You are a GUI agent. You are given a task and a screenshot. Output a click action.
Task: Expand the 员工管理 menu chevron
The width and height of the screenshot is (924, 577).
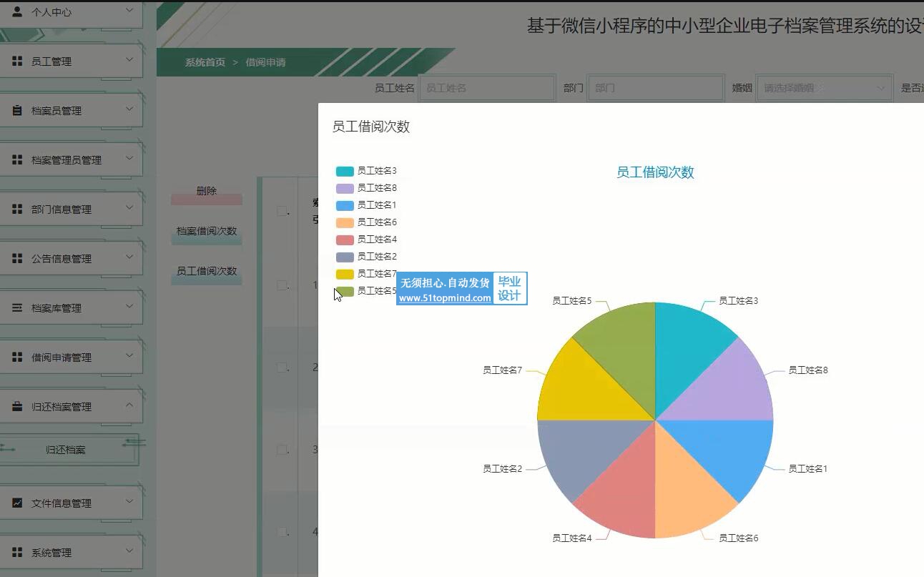(x=129, y=59)
